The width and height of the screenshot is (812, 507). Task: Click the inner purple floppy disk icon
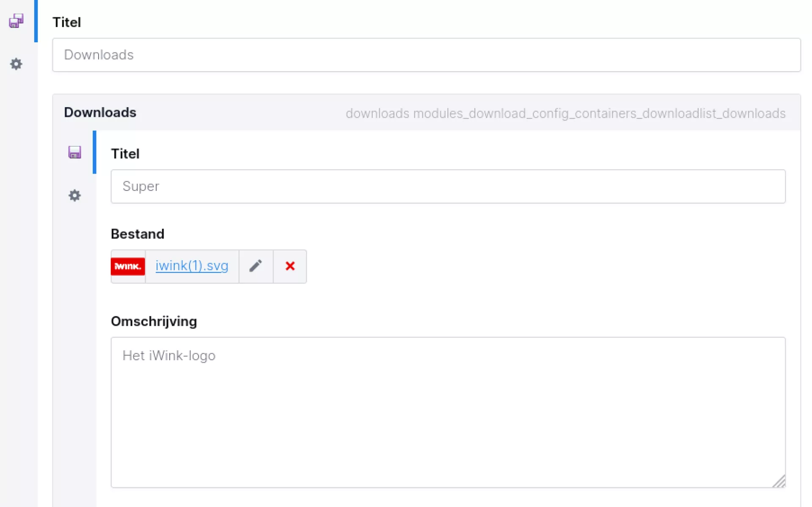point(74,152)
